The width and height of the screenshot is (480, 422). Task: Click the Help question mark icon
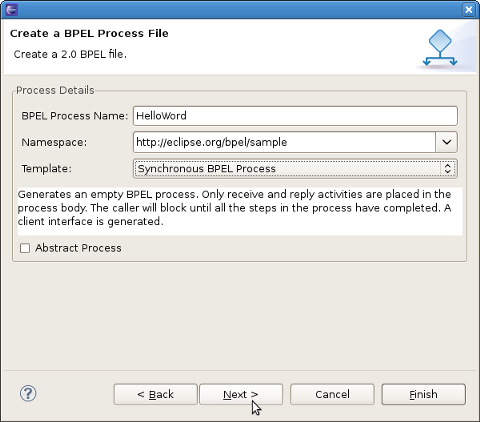pos(28,394)
